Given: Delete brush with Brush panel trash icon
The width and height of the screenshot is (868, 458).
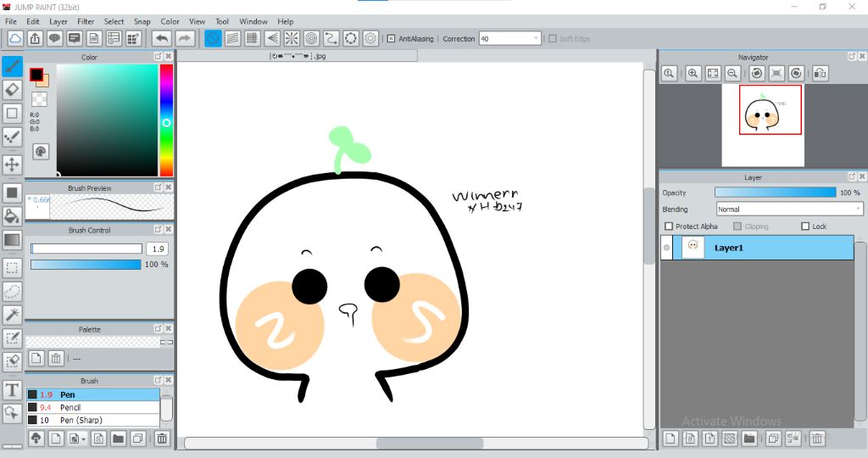Looking at the screenshot, I should pos(162,439).
